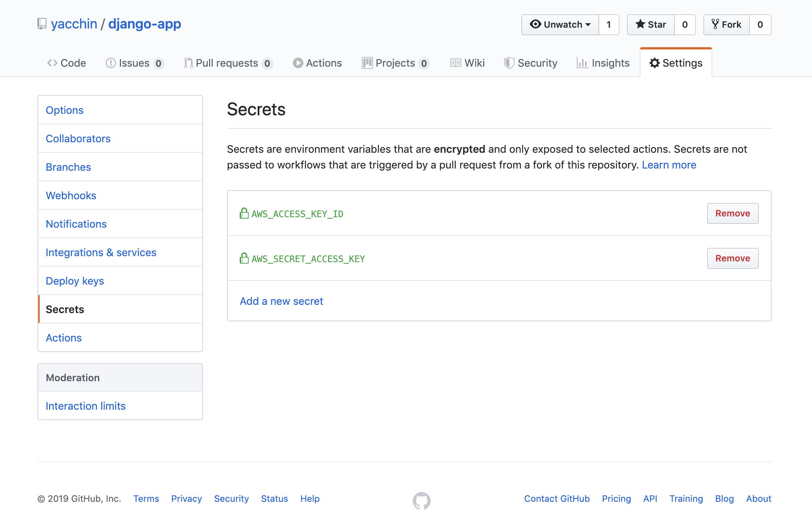Open the Actions tab in repo navigation
This screenshot has height=522, width=812.
point(318,63)
